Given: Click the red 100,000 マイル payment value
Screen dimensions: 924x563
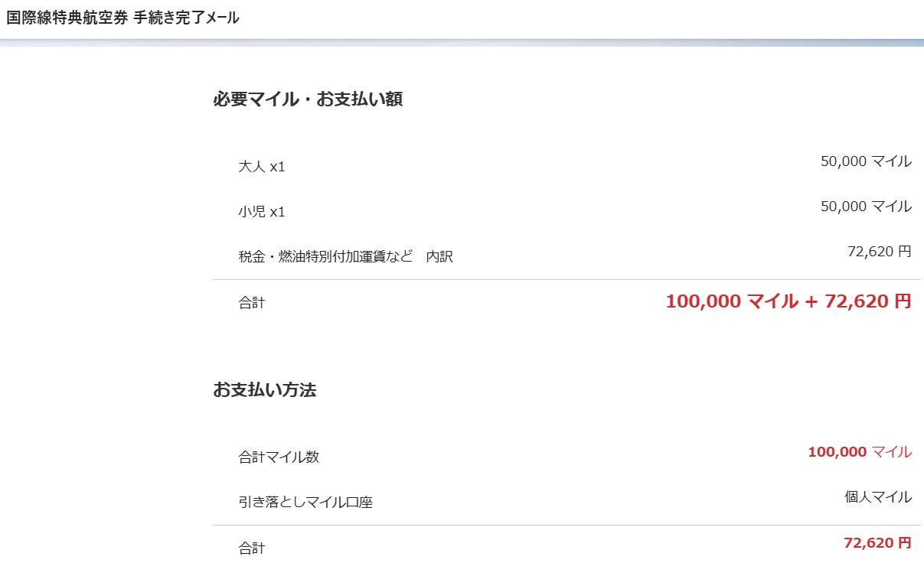Looking at the screenshot, I should click(859, 452).
